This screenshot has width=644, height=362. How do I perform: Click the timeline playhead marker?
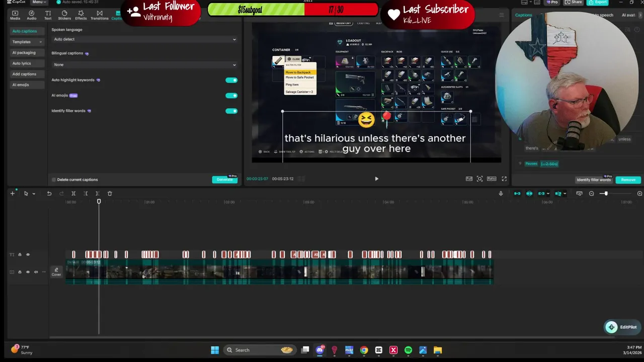pyautogui.click(x=99, y=202)
